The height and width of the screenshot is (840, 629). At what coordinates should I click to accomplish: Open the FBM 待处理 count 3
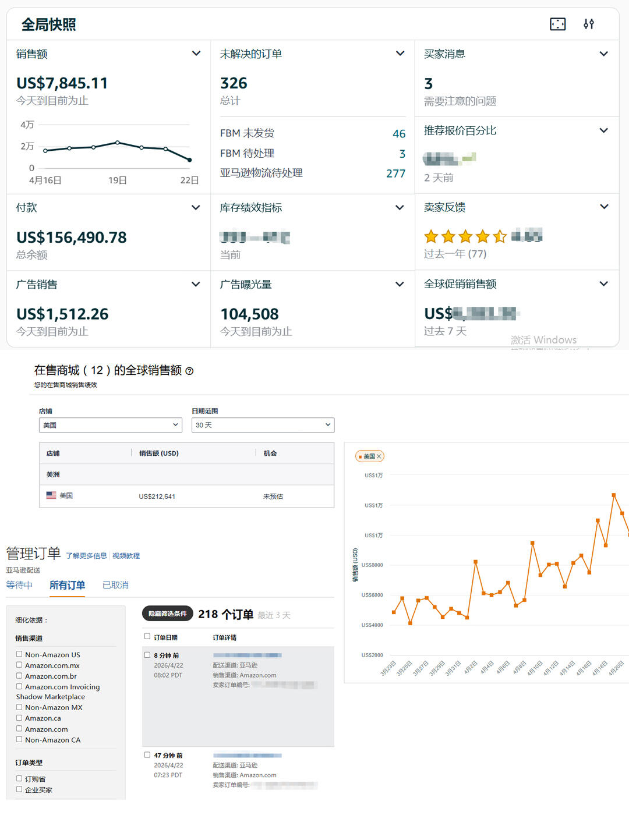[402, 154]
